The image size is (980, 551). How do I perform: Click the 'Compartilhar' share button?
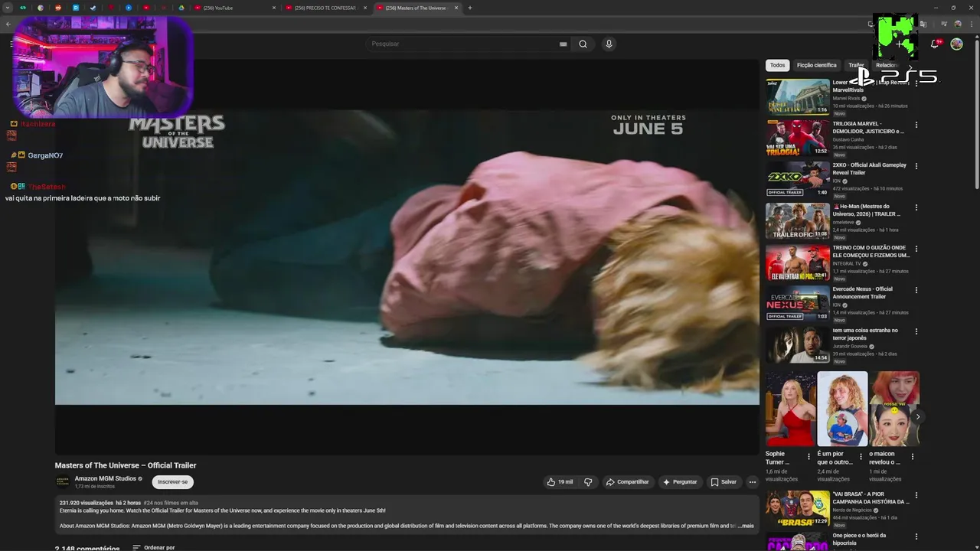point(627,482)
